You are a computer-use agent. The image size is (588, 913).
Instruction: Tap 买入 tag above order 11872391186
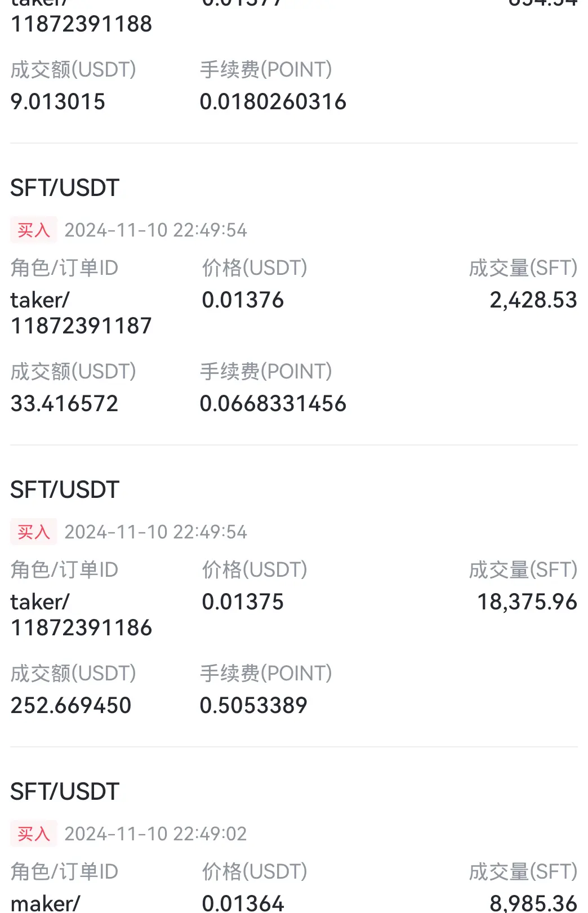(x=34, y=532)
